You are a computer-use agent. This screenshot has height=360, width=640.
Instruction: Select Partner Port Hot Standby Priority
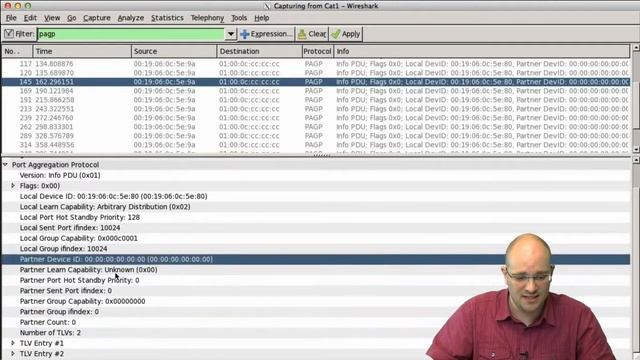(79, 280)
